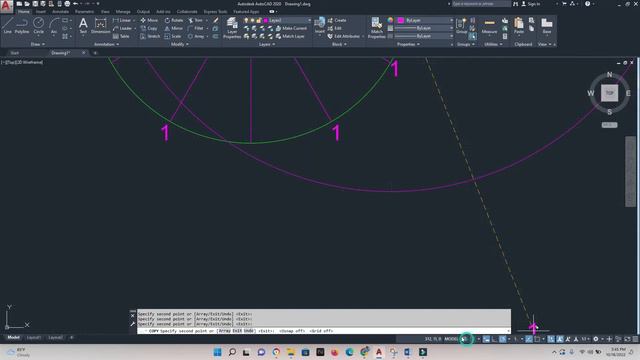Select the Line tool
This screenshot has height=360, width=640.
pyautogui.click(x=7, y=25)
